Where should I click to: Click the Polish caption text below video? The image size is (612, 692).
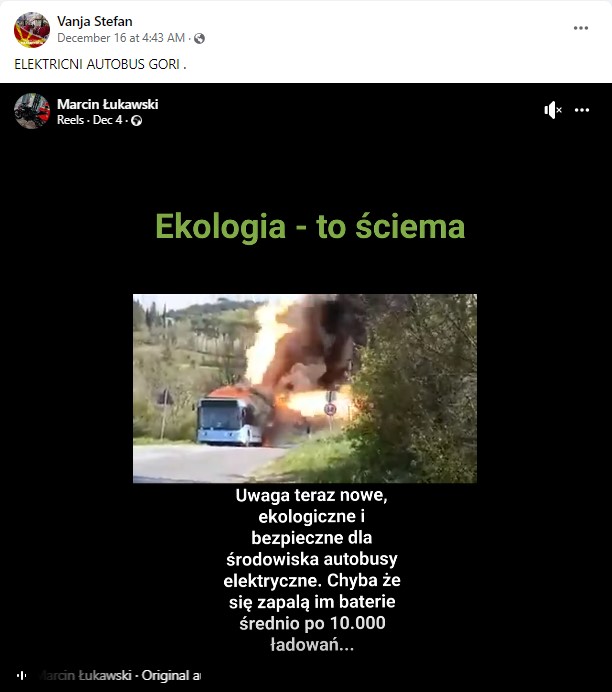pyautogui.click(x=312, y=570)
